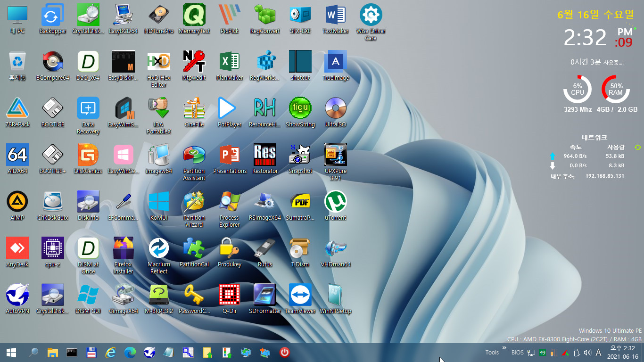This screenshot has height=362, width=644.
Task: Open the Recycle Bin (휴지통) icon
Action: pos(17,66)
